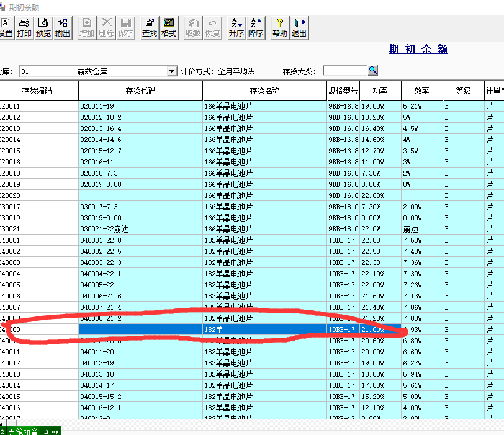Viewport: 504px width, 435px height.
Task: Select cell 040011-20
Action: pyautogui.click(x=140, y=352)
